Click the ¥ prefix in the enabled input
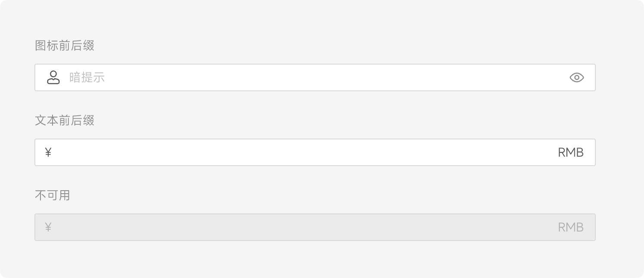This screenshot has width=644, height=278. 48,152
